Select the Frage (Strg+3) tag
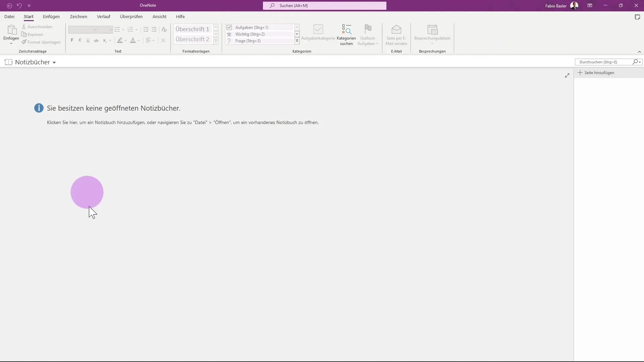The image size is (644, 362). point(260,41)
